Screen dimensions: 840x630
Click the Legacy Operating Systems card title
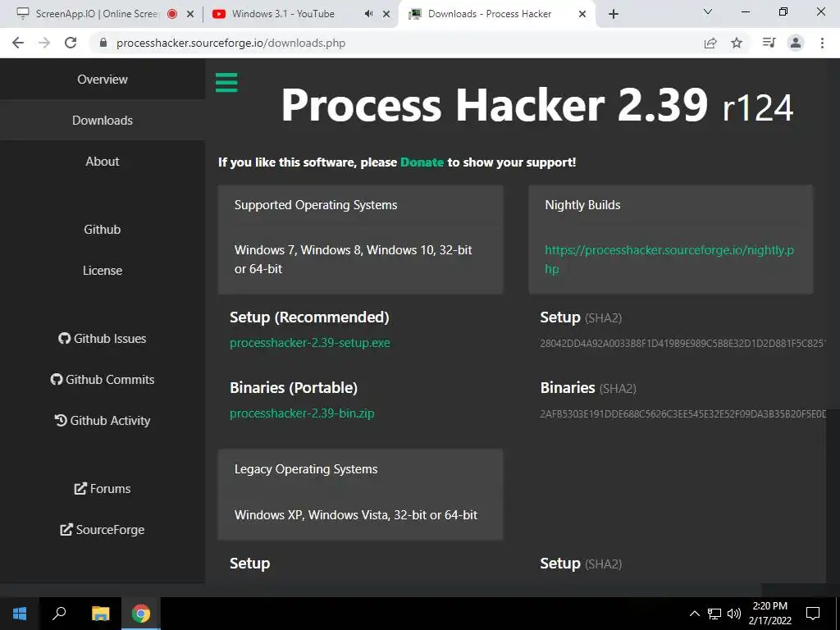tap(306, 469)
